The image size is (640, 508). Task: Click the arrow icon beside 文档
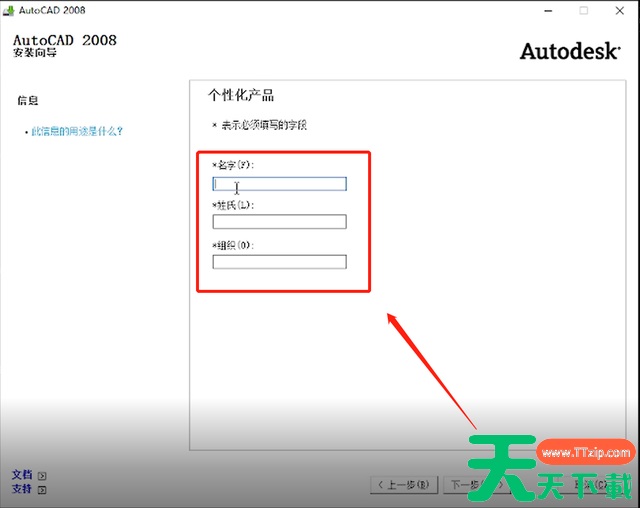(x=42, y=476)
